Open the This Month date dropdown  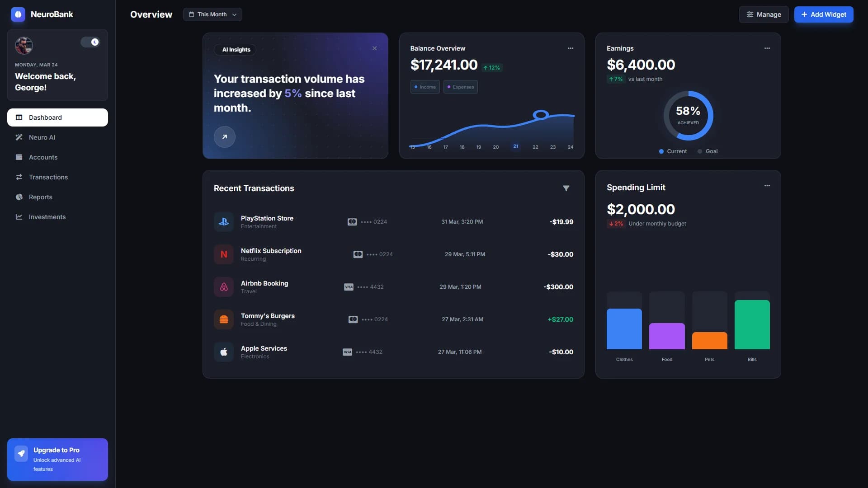212,14
